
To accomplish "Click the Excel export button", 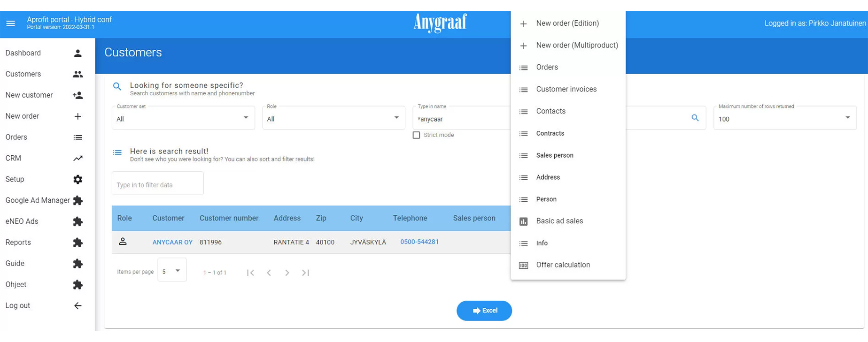I will tap(484, 311).
